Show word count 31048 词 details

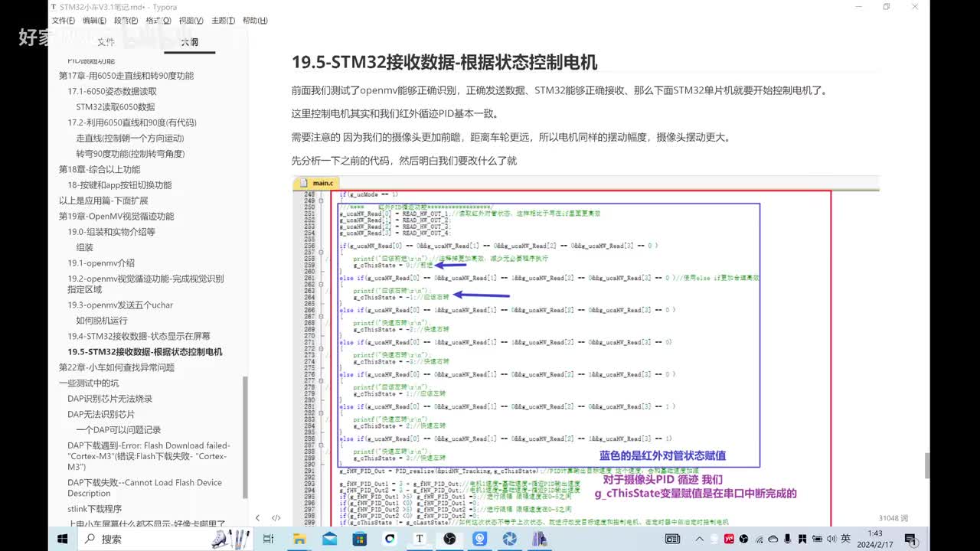tap(893, 518)
